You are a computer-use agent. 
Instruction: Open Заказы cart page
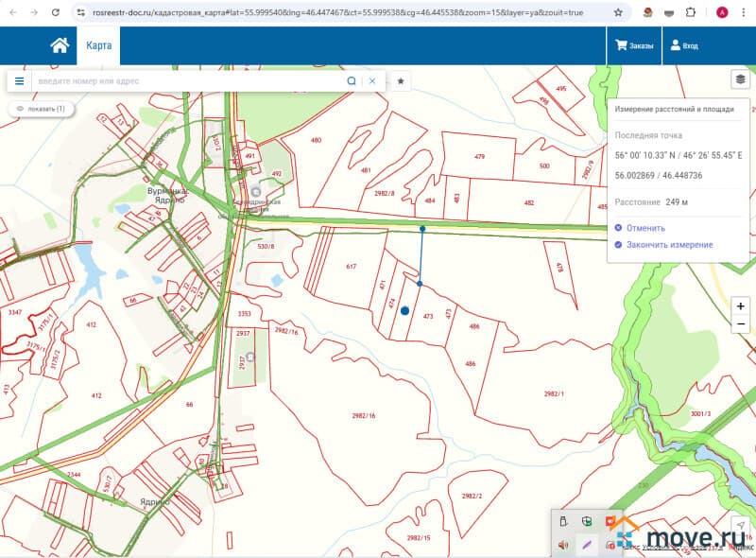634,45
